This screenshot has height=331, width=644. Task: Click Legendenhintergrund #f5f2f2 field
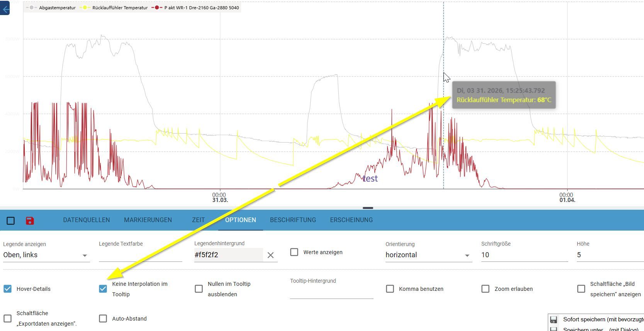pos(228,255)
